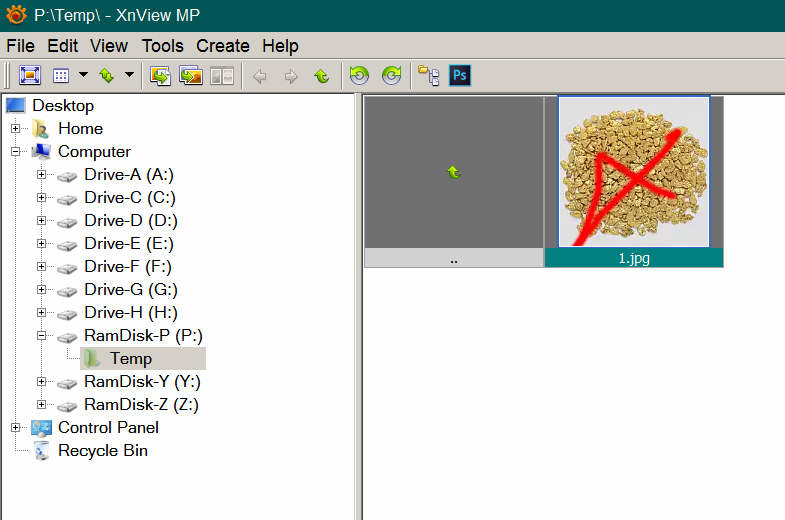Click the XnView MP title bar logo

[16, 15]
